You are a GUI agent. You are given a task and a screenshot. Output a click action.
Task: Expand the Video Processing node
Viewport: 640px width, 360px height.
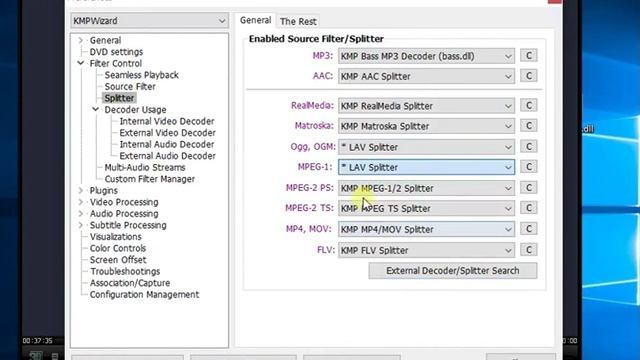pos(80,202)
